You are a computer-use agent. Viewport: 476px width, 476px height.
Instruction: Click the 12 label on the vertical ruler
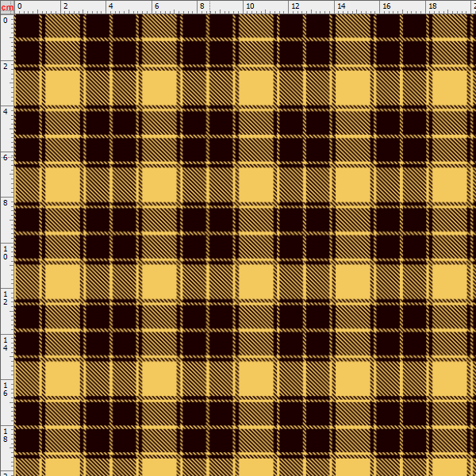pos(6,298)
